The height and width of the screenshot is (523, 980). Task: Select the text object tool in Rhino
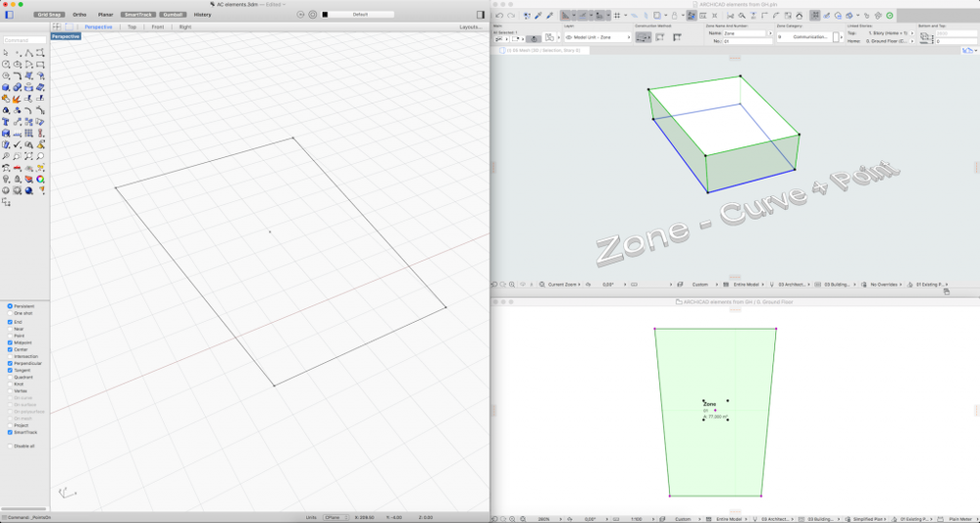[x=6, y=122]
